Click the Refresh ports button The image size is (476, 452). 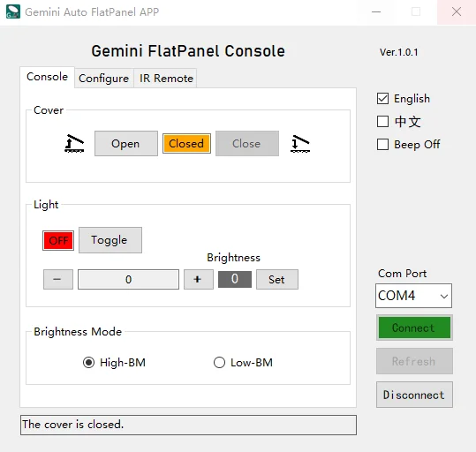[x=414, y=361]
